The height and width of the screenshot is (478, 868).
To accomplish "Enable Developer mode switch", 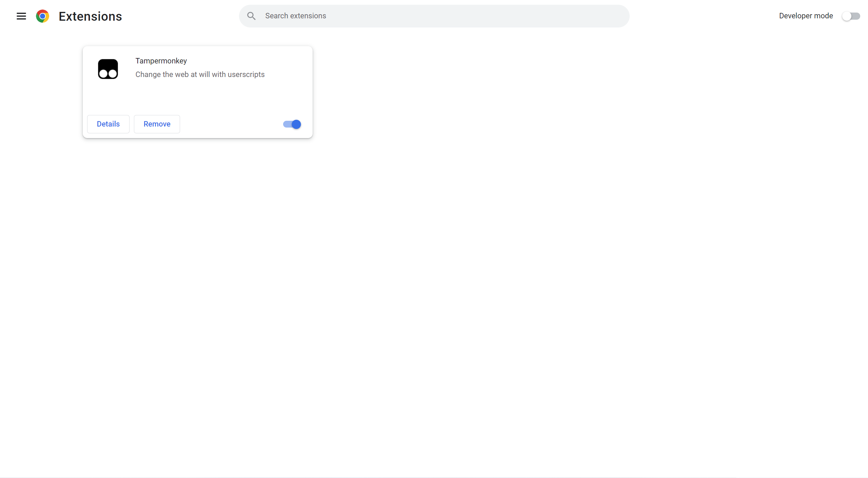I will 851,16.
